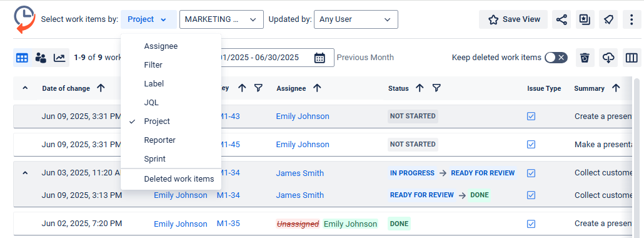Click struck-through Unassigned label

pos(298,224)
